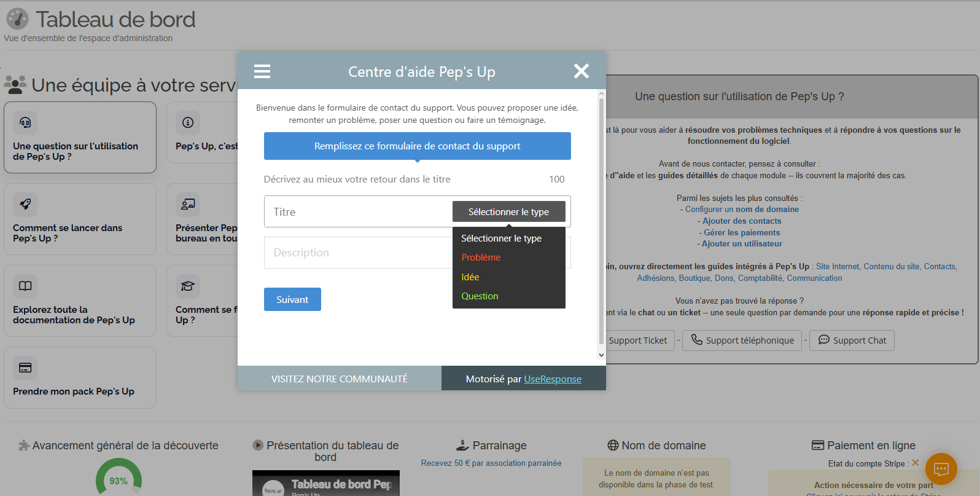Viewport: 980px width, 496px height.
Task: Close the Centre d'aide Pep's Up dialog
Action: [581, 71]
